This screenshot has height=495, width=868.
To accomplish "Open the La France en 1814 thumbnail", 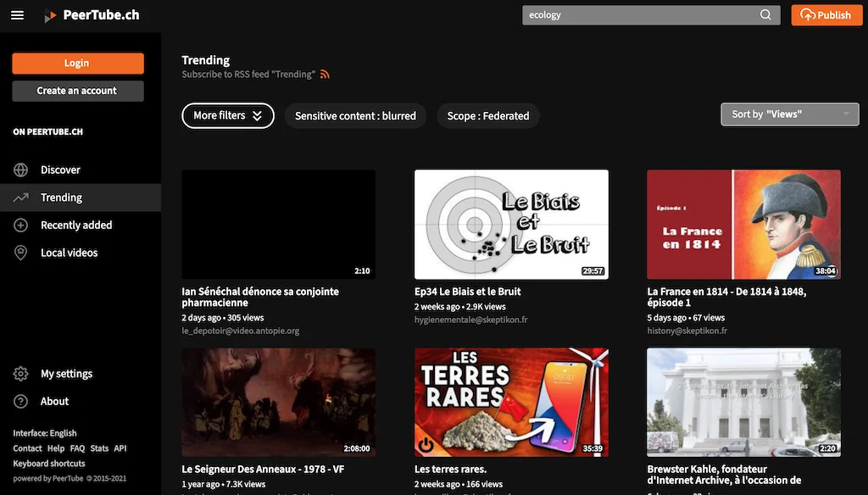I will [x=744, y=225].
